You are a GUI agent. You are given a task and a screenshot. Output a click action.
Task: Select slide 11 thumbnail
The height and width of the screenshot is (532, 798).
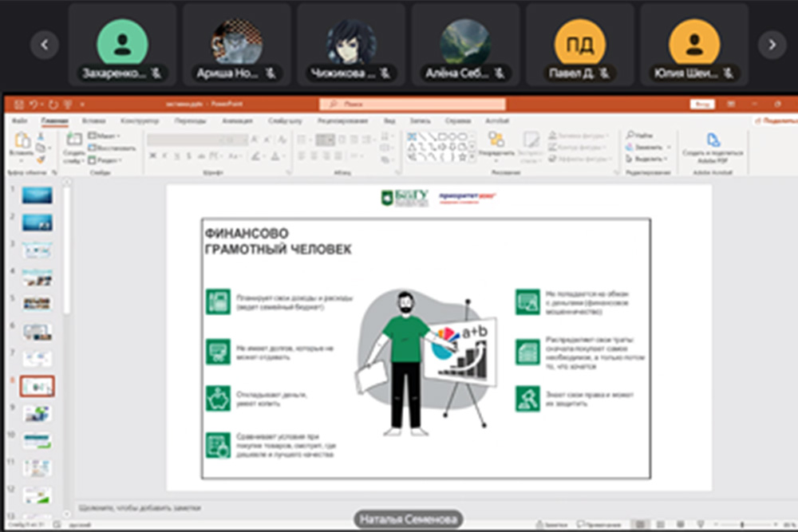click(37, 468)
